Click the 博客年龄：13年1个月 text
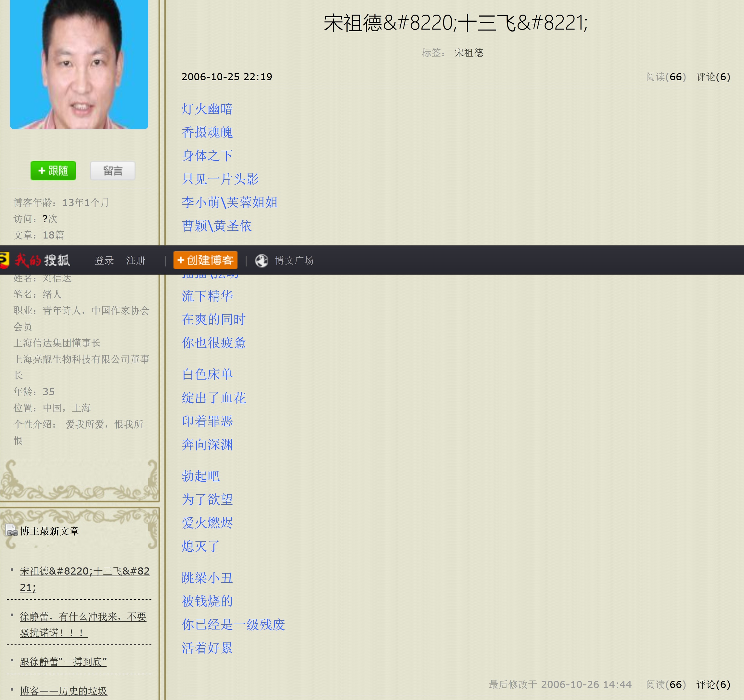The height and width of the screenshot is (700, 744). (61, 202)
